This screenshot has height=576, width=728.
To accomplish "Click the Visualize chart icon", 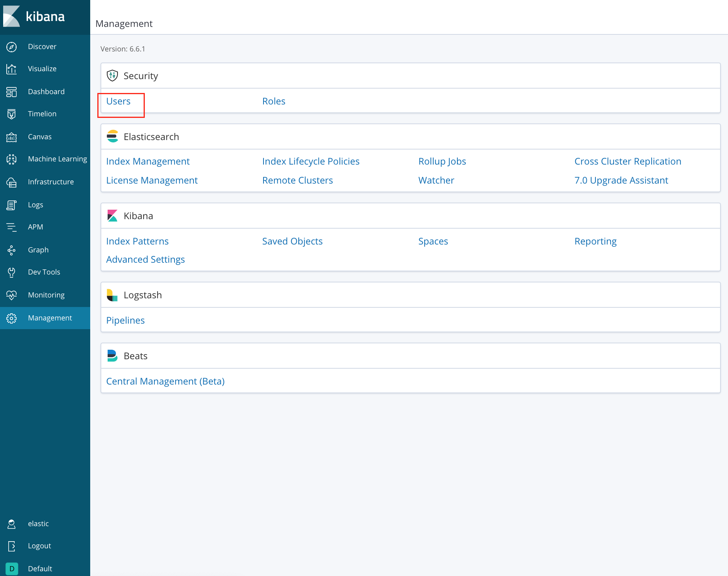I will click(11, 69).
